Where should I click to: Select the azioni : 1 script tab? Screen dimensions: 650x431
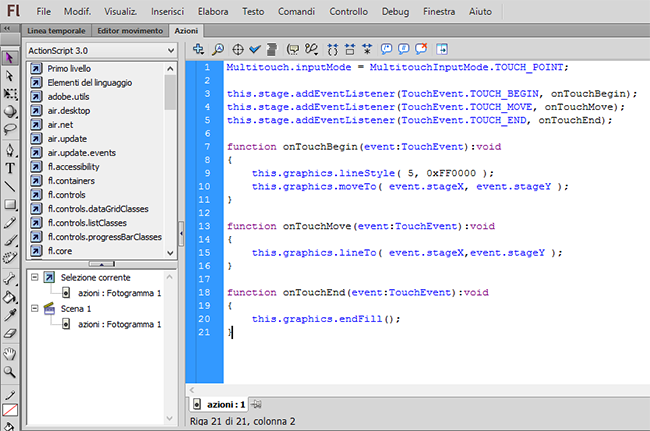pyautogui.click(x=219, y=404)
